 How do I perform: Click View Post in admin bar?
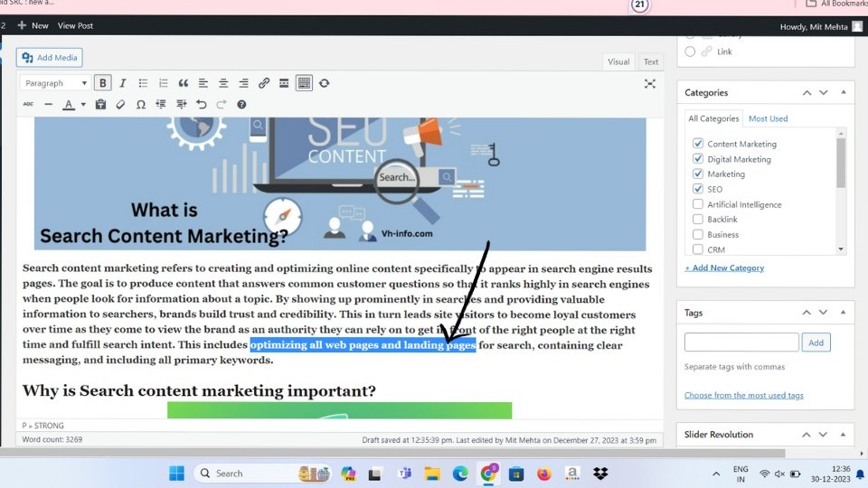pos(75,25)
